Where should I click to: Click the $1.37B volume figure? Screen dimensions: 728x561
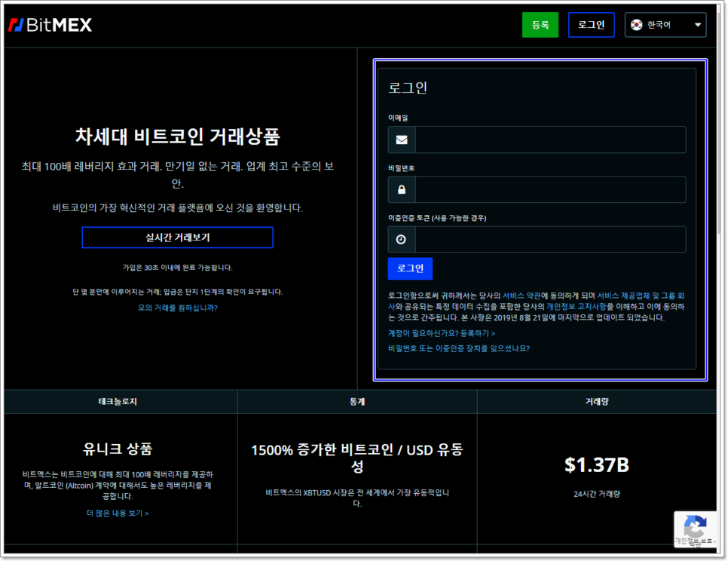tap(597, 465)
